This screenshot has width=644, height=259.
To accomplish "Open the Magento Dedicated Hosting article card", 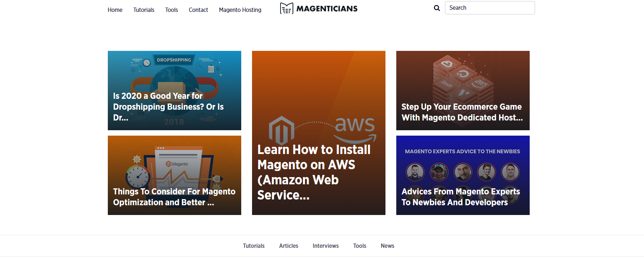I will coord(463,91).
